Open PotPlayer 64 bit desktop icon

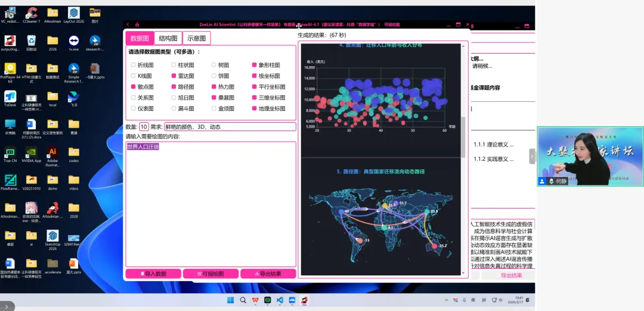pos(10,73)
